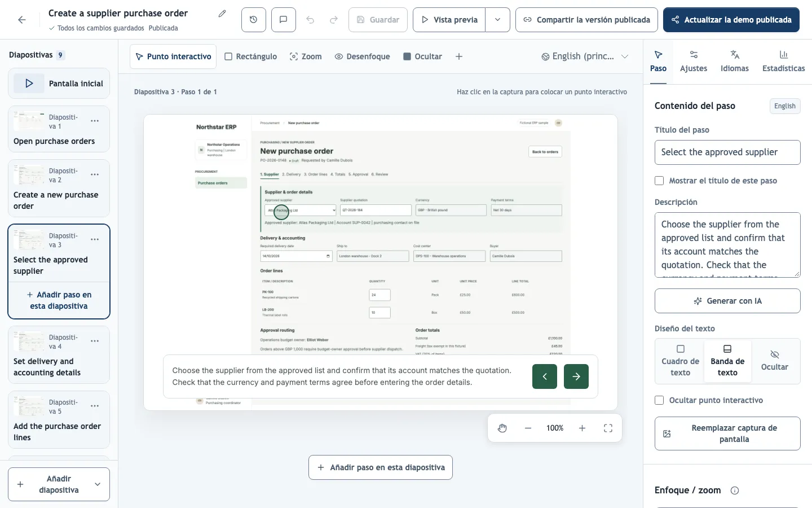Show Enfoque / zoom info icon
The image size is (812, 508).
(x=735, y=491)
